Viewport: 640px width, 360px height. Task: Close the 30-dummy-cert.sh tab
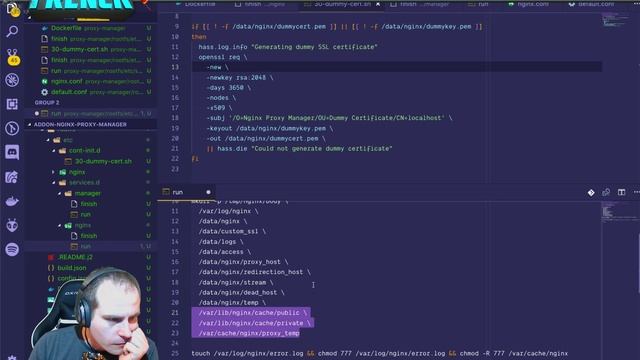[x=378, y=4]
